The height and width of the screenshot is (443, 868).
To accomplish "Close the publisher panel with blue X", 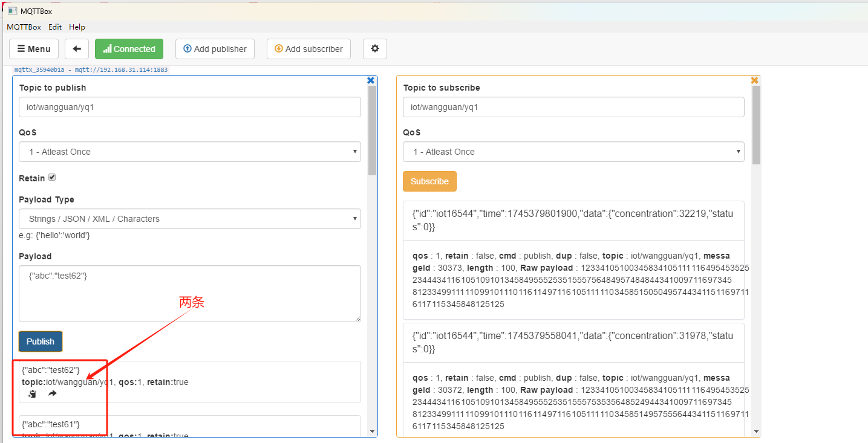I will (x=371, y=80).
